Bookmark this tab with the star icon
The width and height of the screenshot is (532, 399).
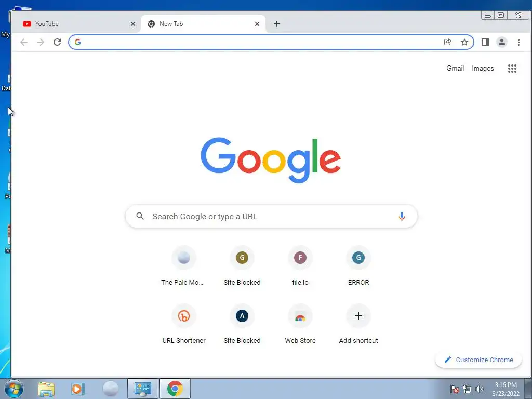(x=464, y=42)
